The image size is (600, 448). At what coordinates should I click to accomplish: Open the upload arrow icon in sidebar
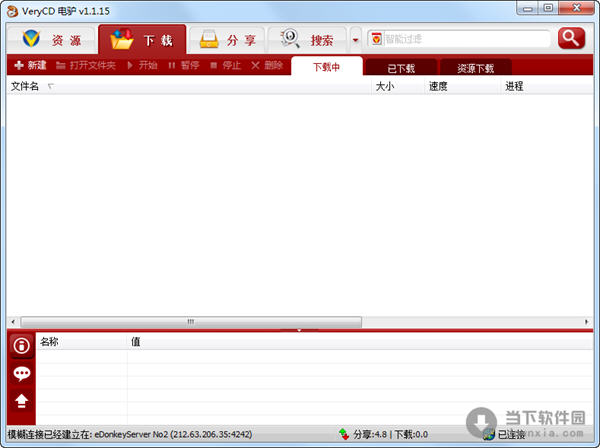point(21,401)
